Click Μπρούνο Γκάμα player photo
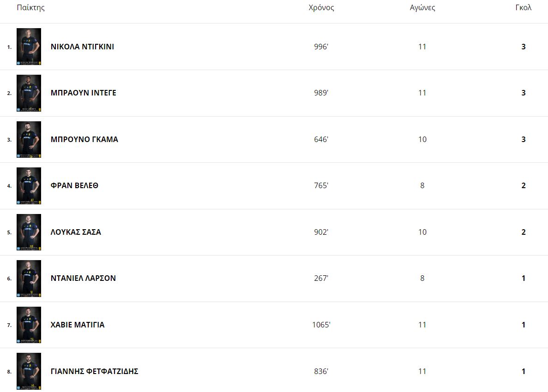This screenshot has height=392, width=548. 29,139
